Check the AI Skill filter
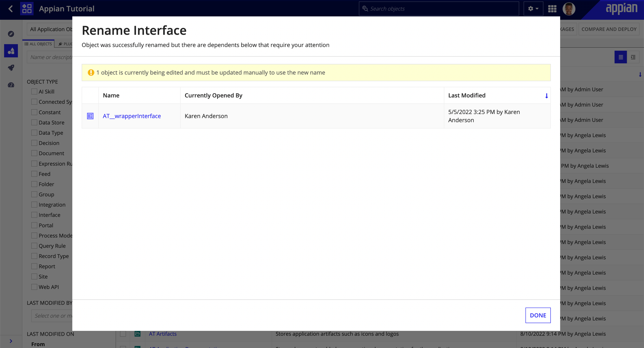This screenshot has width=644, height=348. [x=34, y=92]
